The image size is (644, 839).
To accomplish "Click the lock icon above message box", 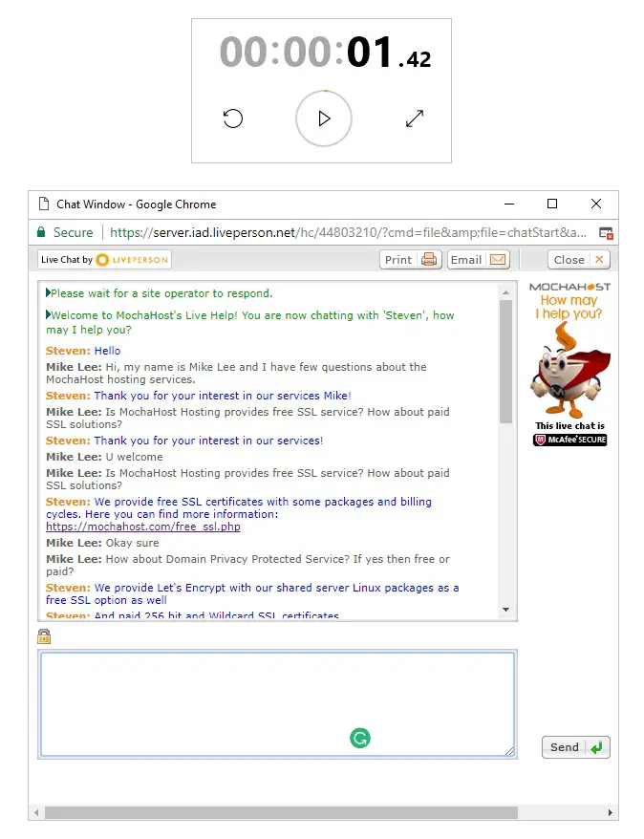I will click(44, 636).
